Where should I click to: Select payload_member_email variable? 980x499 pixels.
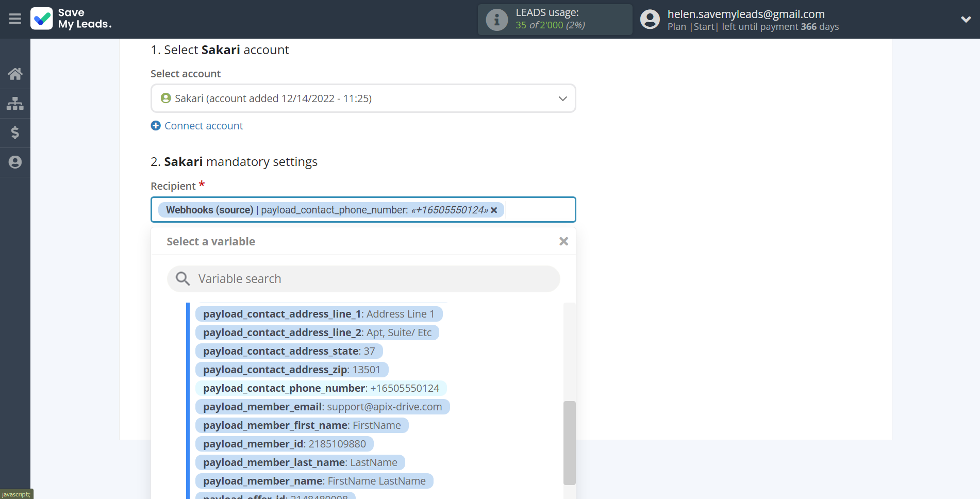(x=322, y=407)
